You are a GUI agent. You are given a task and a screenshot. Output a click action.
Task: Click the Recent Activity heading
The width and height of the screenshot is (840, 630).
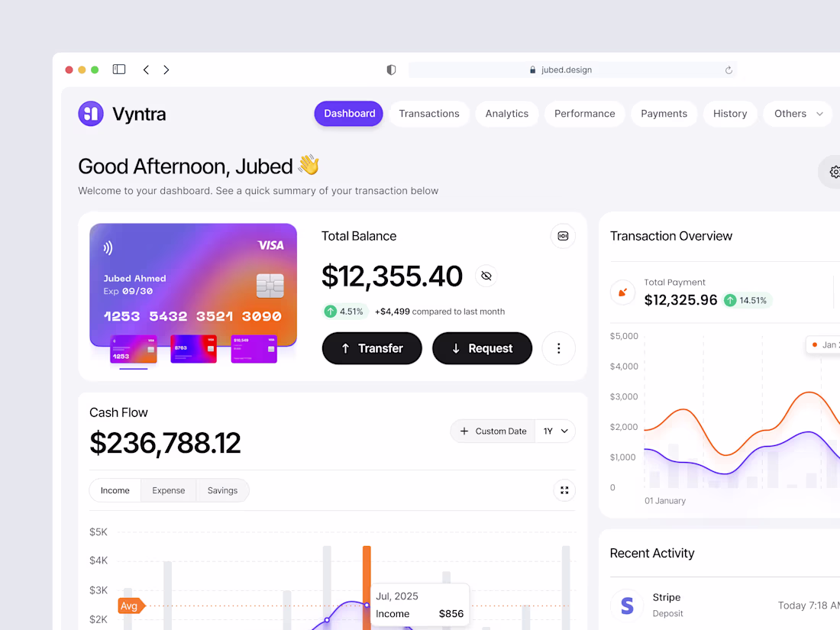pos(652,554)
